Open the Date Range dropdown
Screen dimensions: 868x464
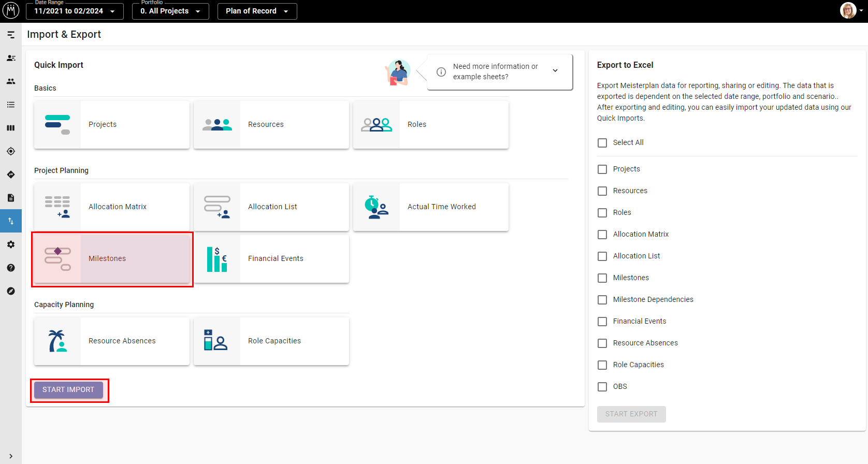pyautogui.click(x=75, y=11)
